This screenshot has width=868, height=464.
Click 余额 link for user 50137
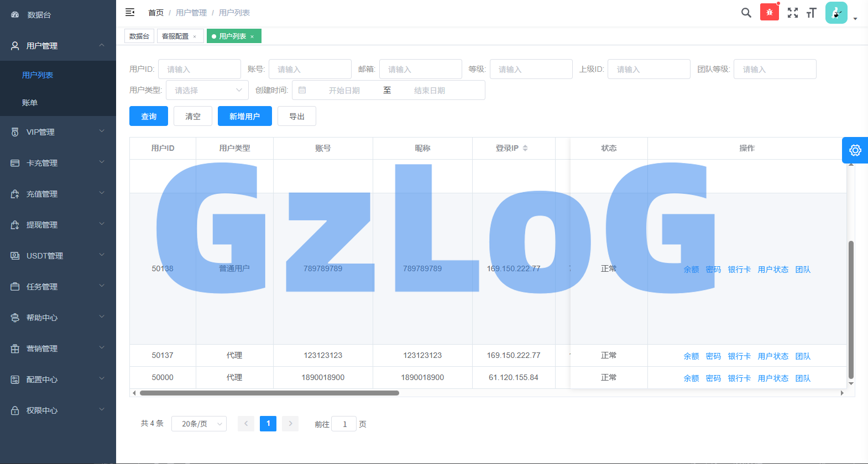point(691,356)
